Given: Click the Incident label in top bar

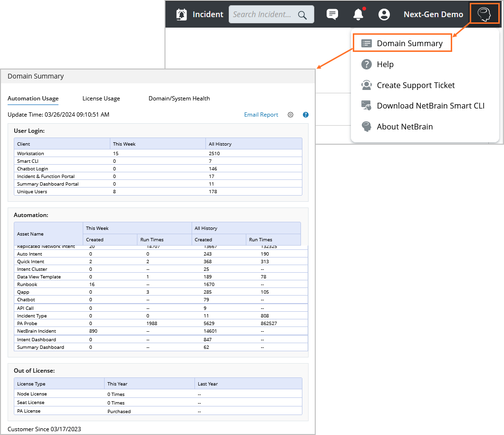Looking at the screenshot, I should click(208, 14).
